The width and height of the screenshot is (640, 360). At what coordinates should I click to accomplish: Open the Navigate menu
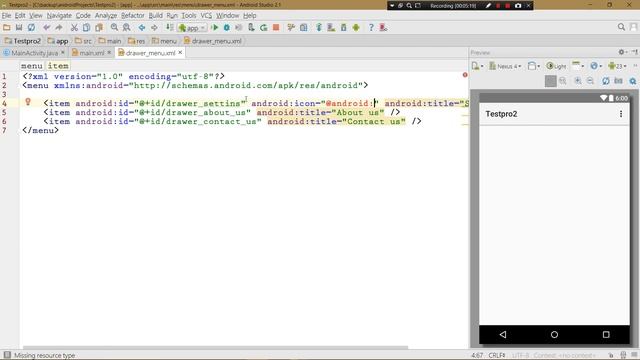(x=59, y=16)
